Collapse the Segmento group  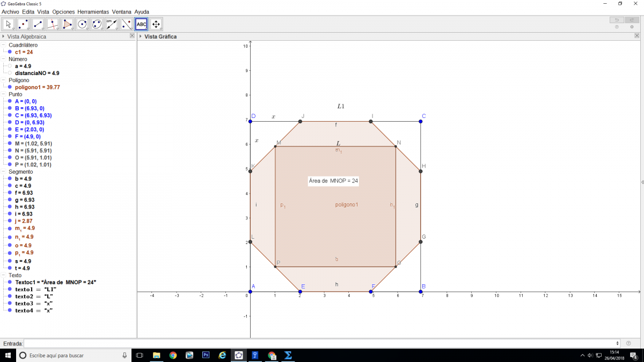click(4, 172)
